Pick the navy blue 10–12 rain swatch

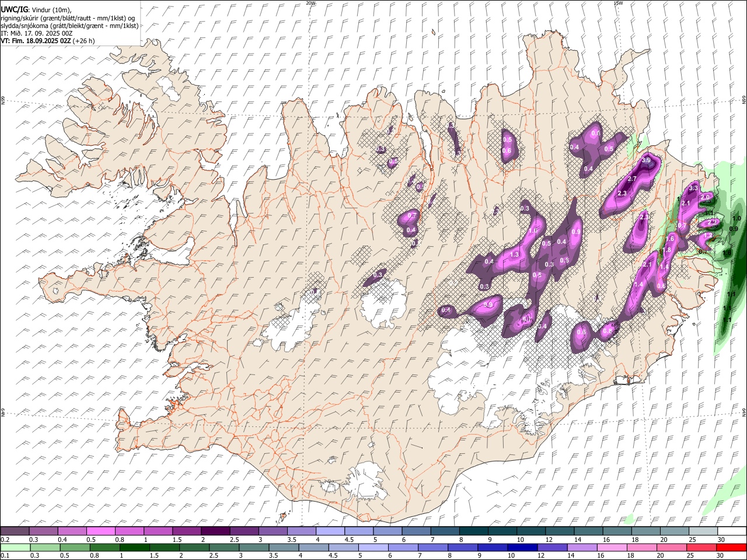pyautogui.click(x=522, y=547)
